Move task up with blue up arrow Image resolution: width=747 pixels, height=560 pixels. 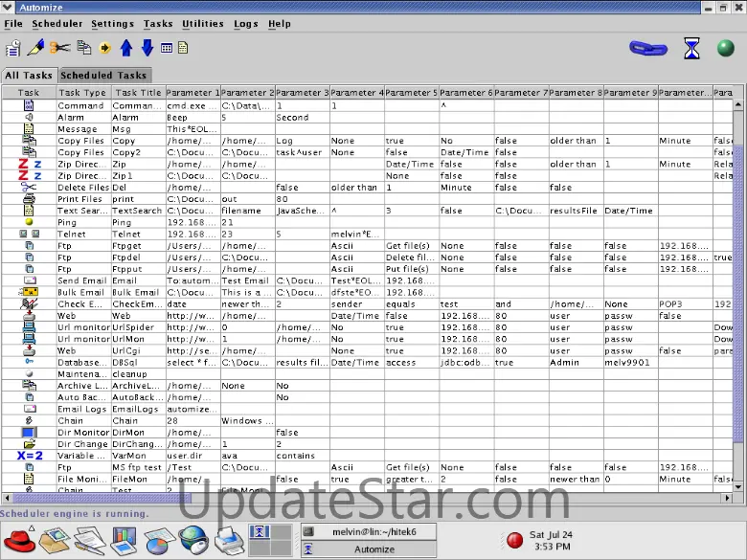[x=126, y=47]
